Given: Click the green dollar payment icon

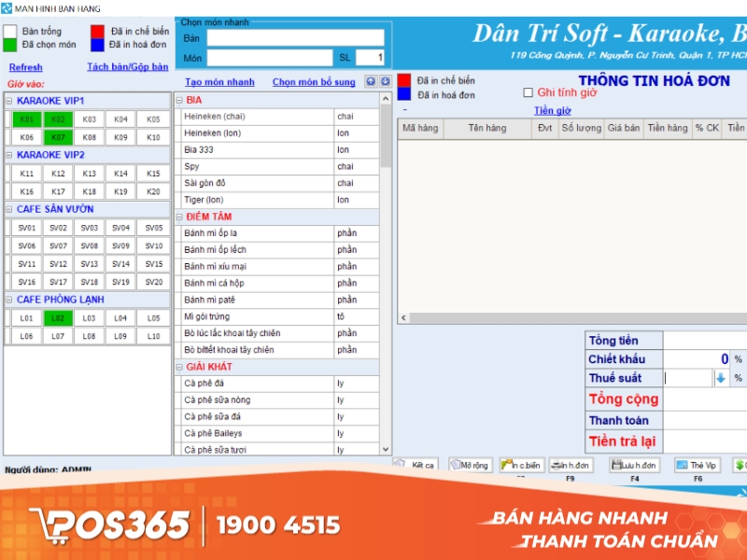Looking at the screenshot, I should tap(740, 464).
